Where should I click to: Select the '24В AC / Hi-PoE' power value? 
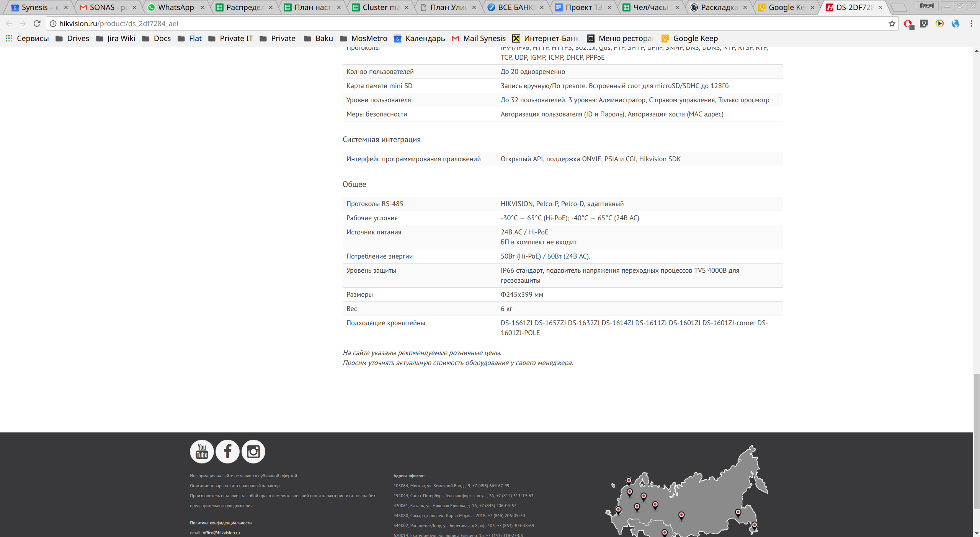tap(524, 232)
